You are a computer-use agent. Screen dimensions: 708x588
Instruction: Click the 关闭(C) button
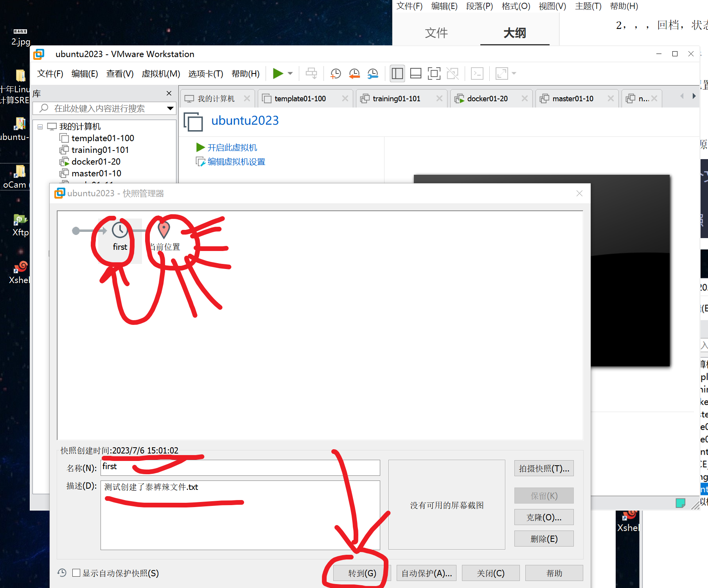(491, 573)
